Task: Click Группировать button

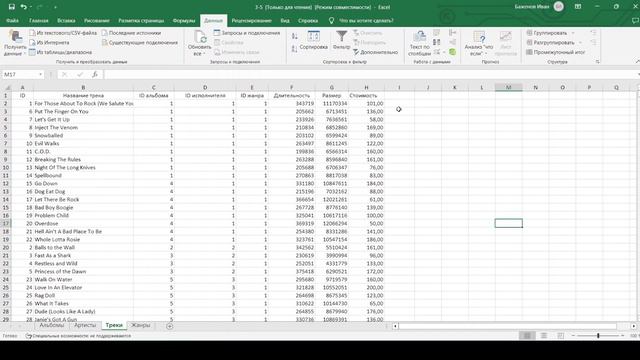Action: (547, 33)
